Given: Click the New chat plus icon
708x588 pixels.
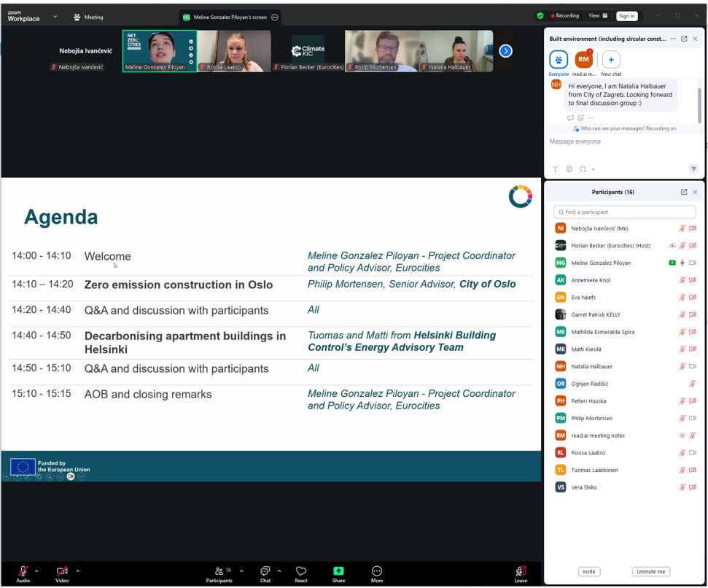Looking at the screenshot, I should 611,60.
